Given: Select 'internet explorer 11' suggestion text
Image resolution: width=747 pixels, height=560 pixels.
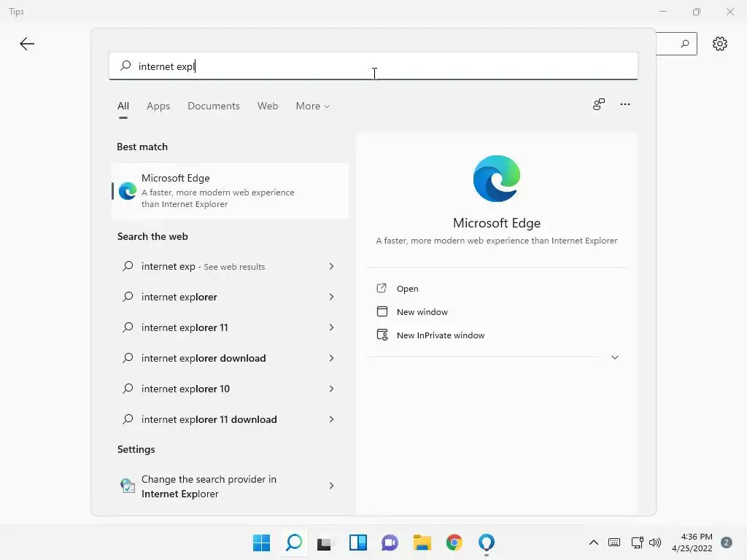Looking at the screenshot, I should pyautogui.click(x=185, y=327).
